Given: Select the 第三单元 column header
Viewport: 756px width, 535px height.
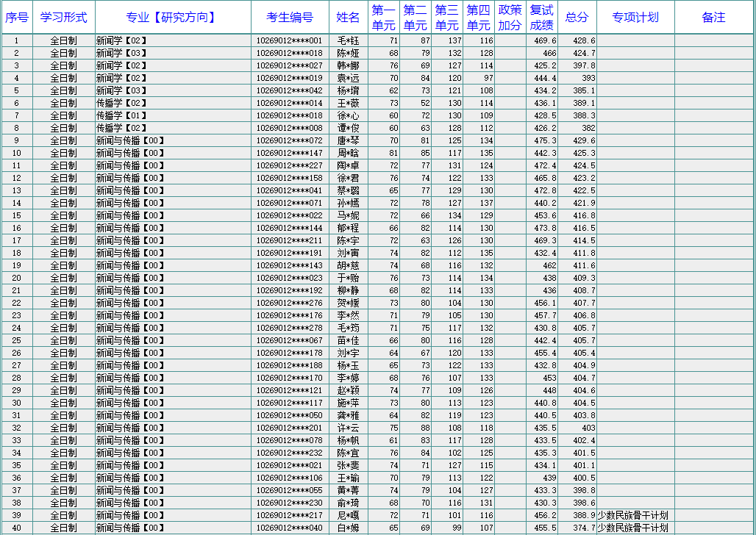Looking at the screenshot, I should coord(446,18).
